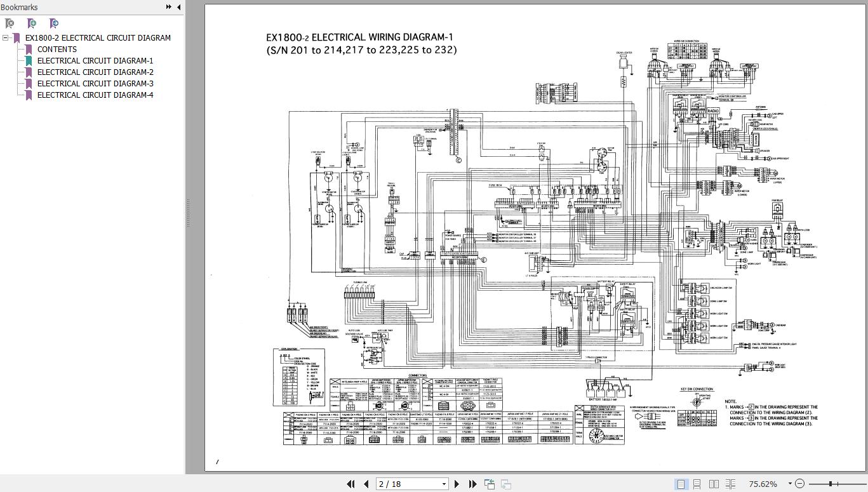Jump to the last page
868x492 pixels.
pos(472,484)
